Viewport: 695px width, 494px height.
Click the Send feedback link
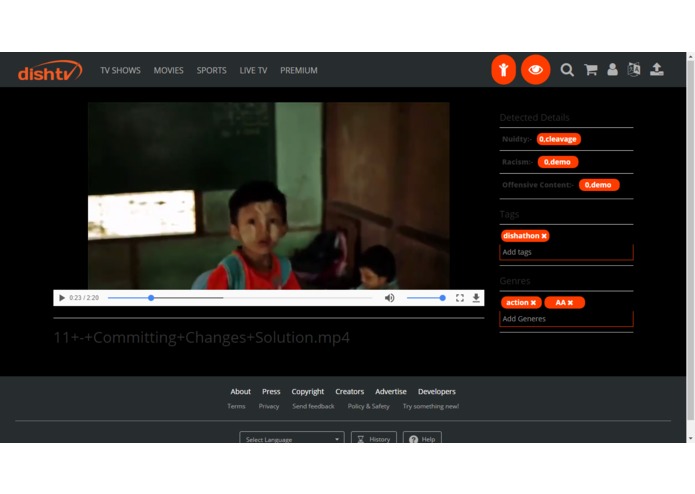pos(313,406)
